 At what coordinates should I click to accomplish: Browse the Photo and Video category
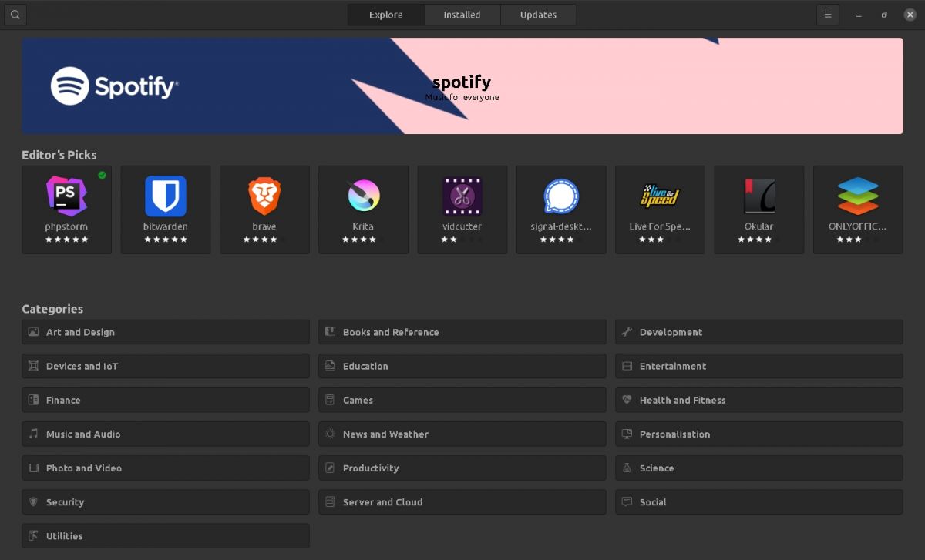click(166, 468)
